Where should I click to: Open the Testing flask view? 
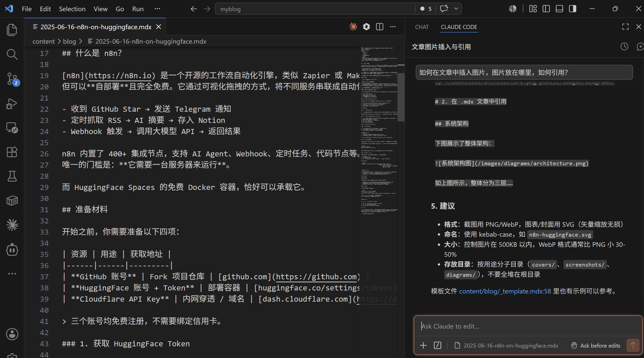(12, 176)
